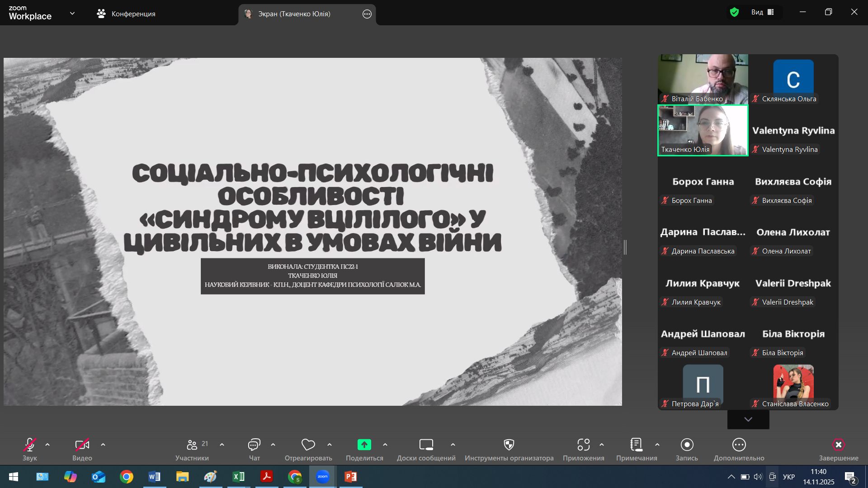Open the Notes icon in toolbar

[x=636, y=445]
